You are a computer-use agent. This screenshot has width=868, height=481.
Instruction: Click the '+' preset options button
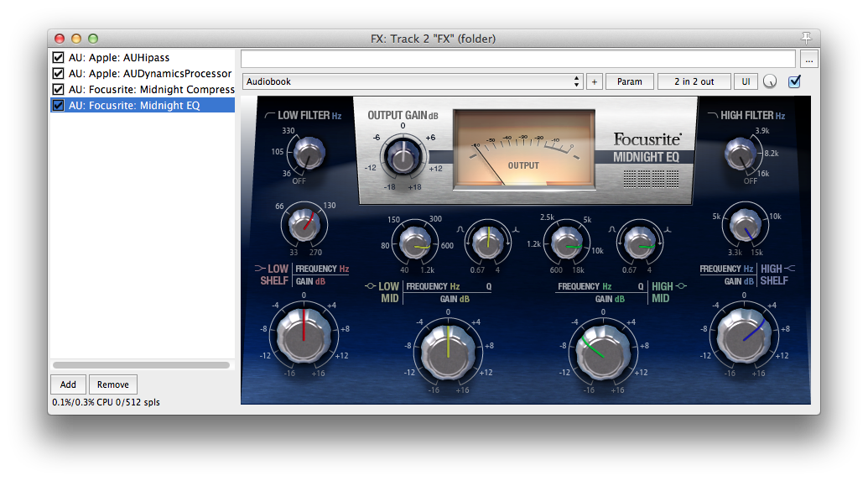[594, 81]
